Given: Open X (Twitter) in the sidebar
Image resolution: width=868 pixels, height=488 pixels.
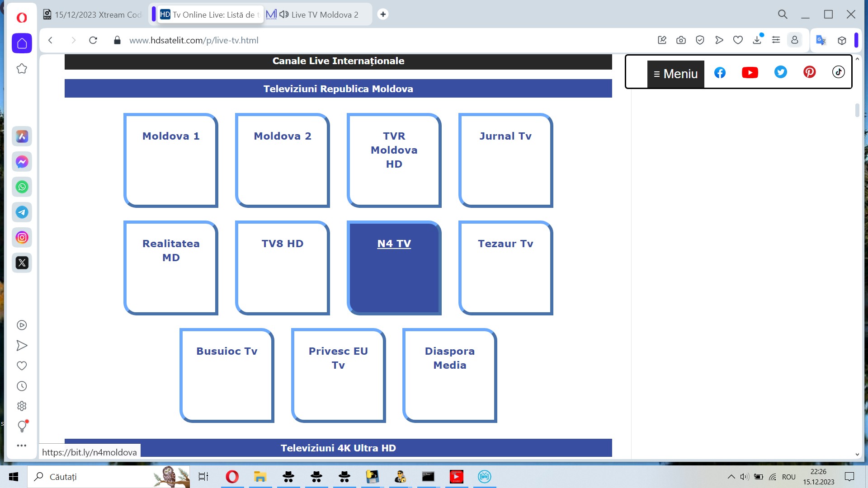Looking at the screenshot, I should (x=22, y=263).
